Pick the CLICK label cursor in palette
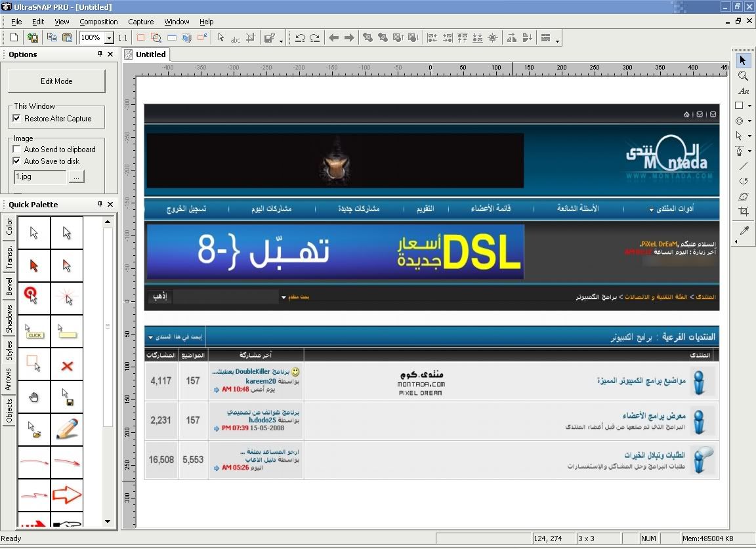This screenshot has height=549, width=756. [33, 331]
